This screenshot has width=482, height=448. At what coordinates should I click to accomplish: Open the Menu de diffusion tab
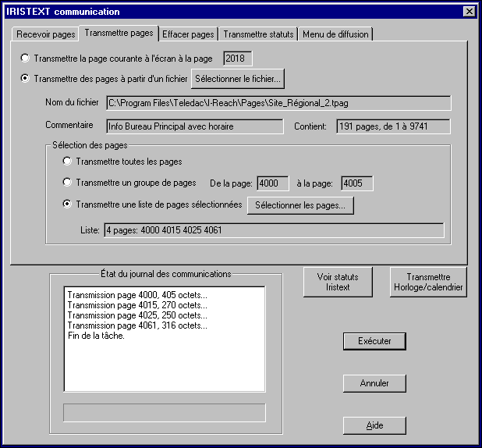click(x=335, y=34)
